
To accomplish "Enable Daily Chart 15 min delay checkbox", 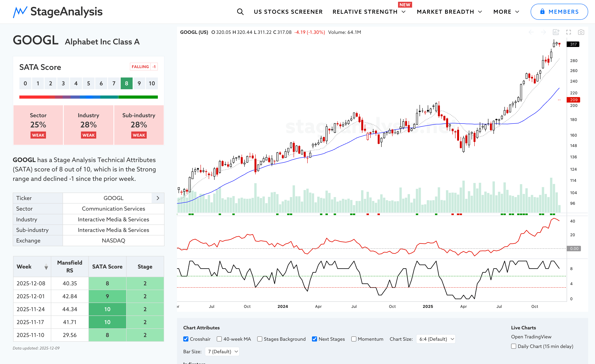I will tap(514, 346).
